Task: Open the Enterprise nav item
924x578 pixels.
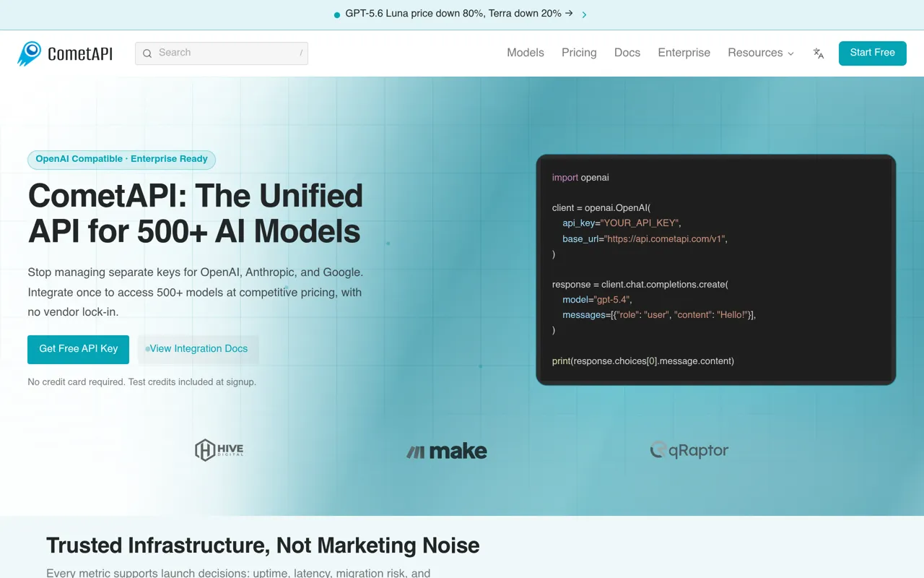Action: point(684,53)
